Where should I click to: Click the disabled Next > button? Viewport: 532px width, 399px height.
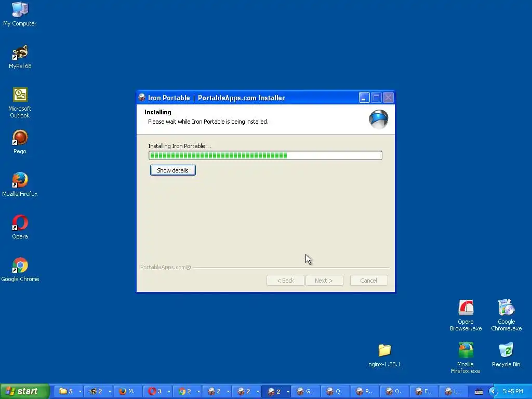pyautogui.click(x=324, y=281)
